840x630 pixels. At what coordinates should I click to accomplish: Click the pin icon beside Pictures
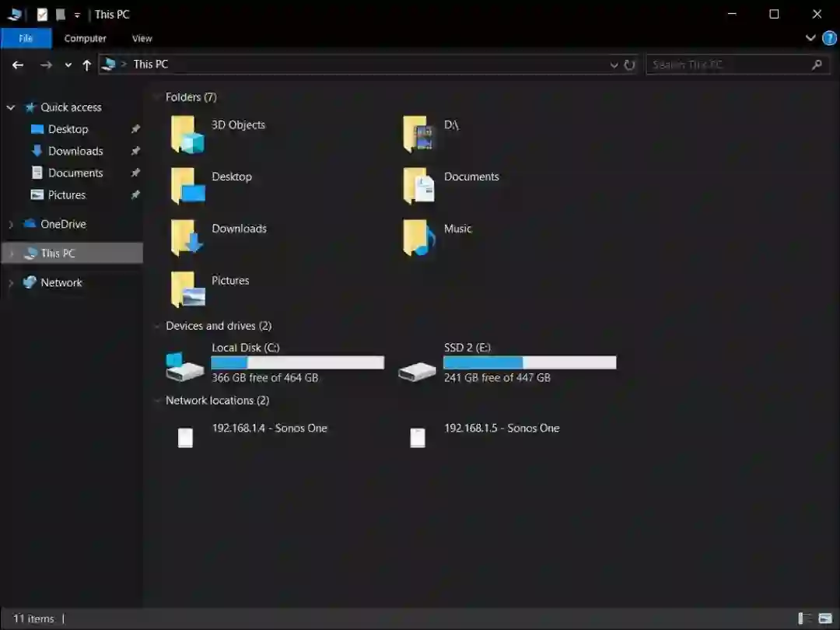click(x=135, y=195)
